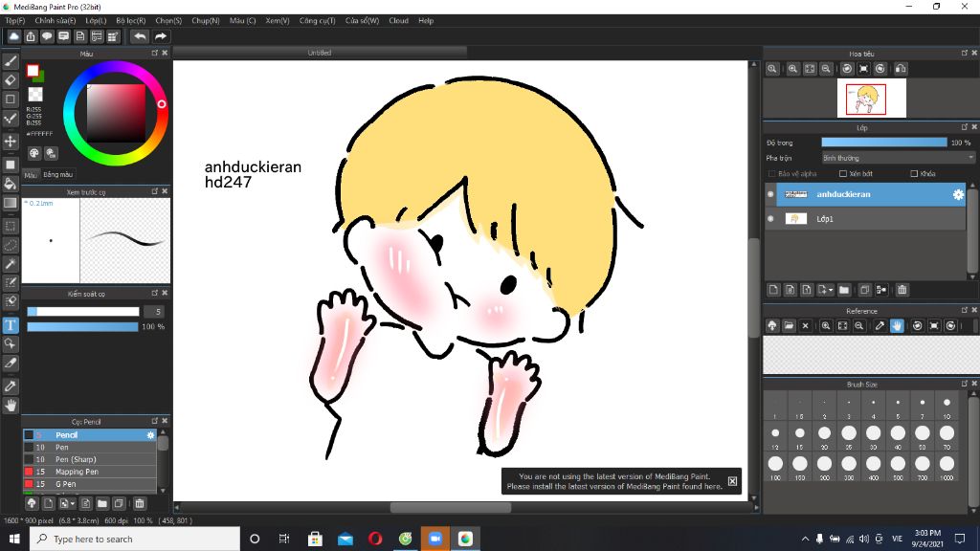Viewport: 980px width, 551px height.
Task: Open the 'Bình thường' blend mode dropdown
Action: 898,158
